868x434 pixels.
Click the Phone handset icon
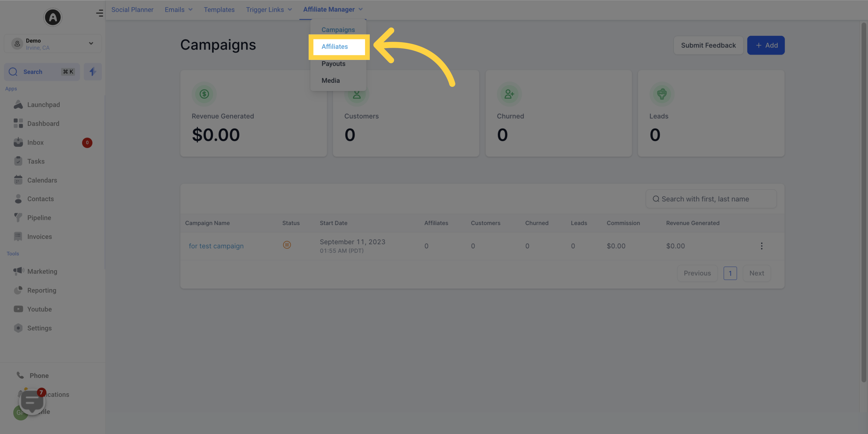[20, 375]
